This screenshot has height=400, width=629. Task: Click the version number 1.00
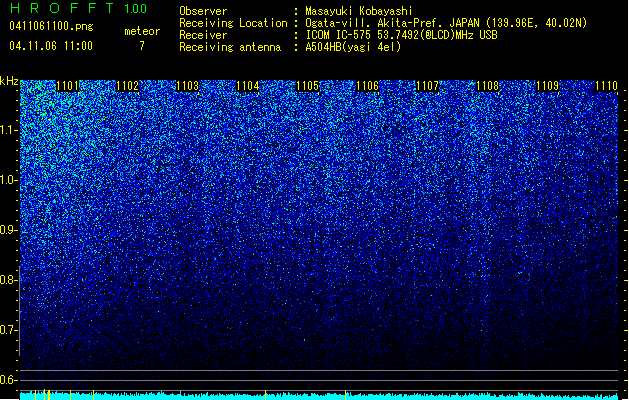[x=136, y=9]
